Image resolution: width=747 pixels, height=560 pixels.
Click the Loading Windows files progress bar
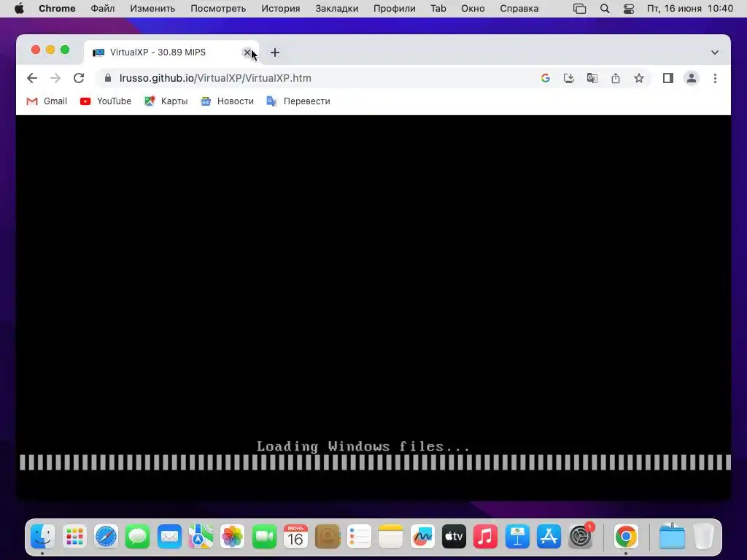pyautogui.click(x=376, y=462)
